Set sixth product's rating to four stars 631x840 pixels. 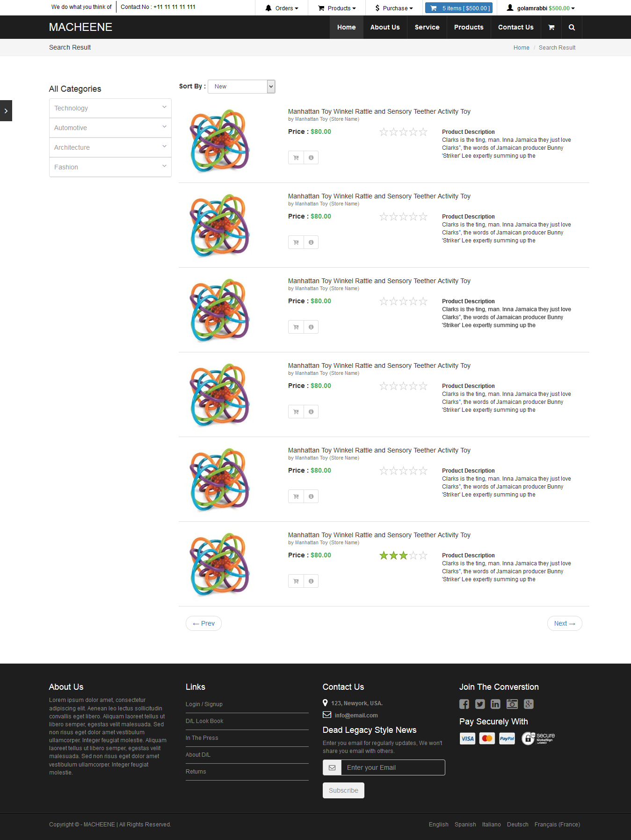[x=413, y=555]
